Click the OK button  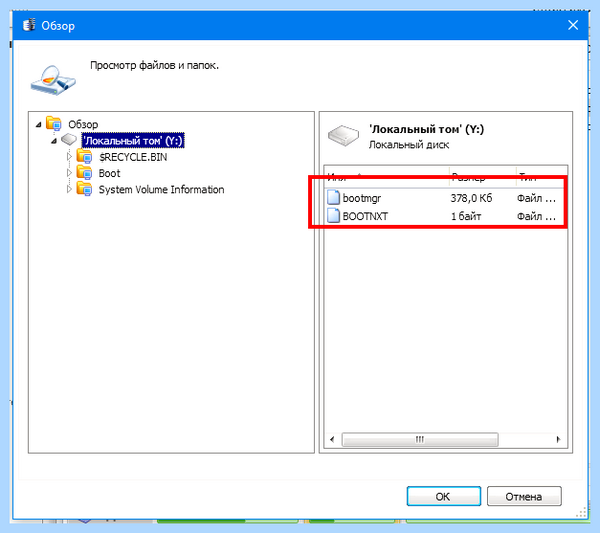(443, 496)
